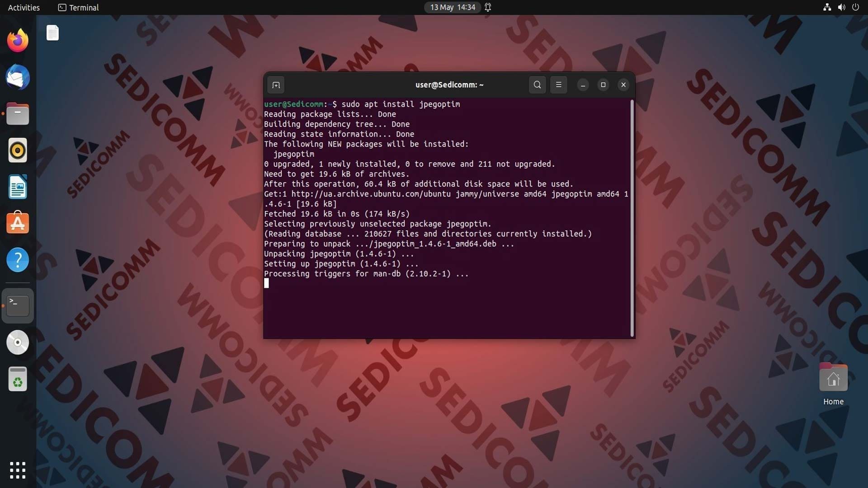The width and height of the screenshot is (868, 488).
Task: Minimize the terminal window
Action: click(x=583, y=84)
